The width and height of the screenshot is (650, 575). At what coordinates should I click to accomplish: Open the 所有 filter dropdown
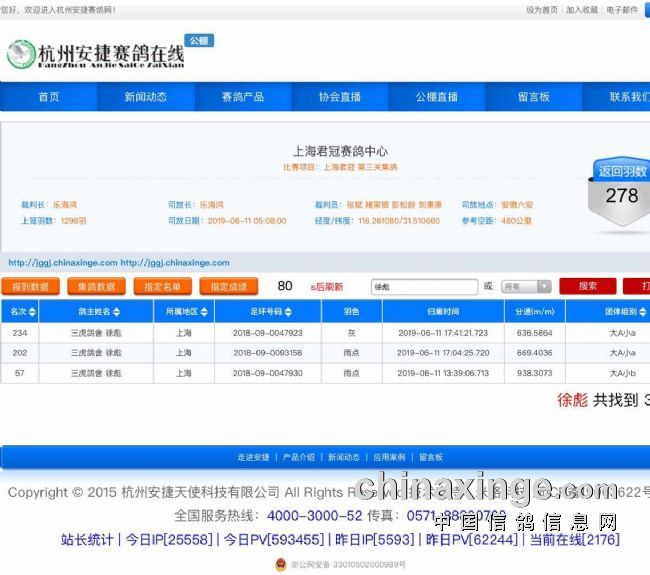[526, 286]
